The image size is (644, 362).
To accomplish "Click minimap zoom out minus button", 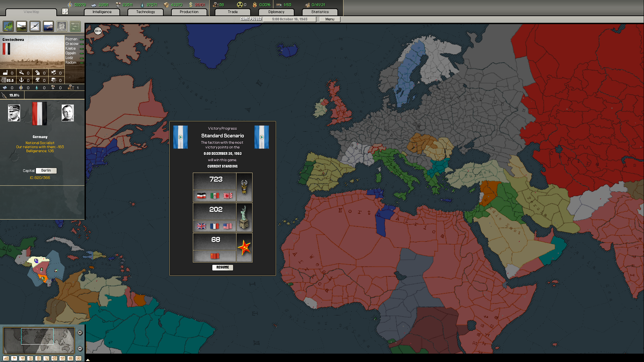I will click(80, 349).
